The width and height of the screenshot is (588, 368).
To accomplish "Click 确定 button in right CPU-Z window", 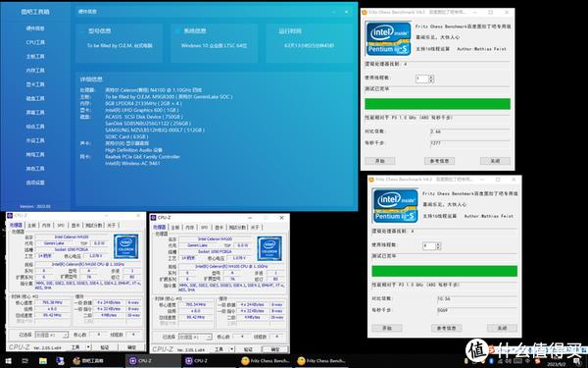I will click(274, 349).
